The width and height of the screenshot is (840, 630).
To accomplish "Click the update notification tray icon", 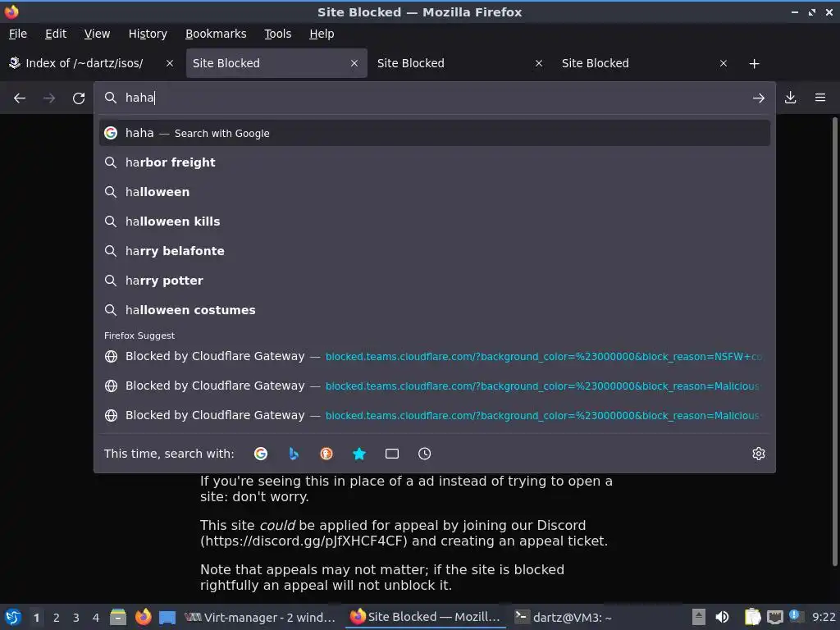I will (x=796, y=616).
